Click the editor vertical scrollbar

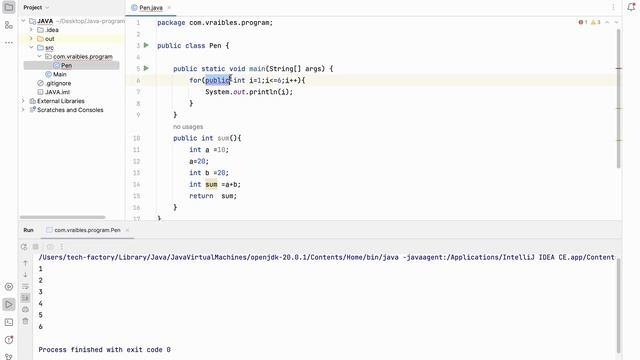coord(618,98)
